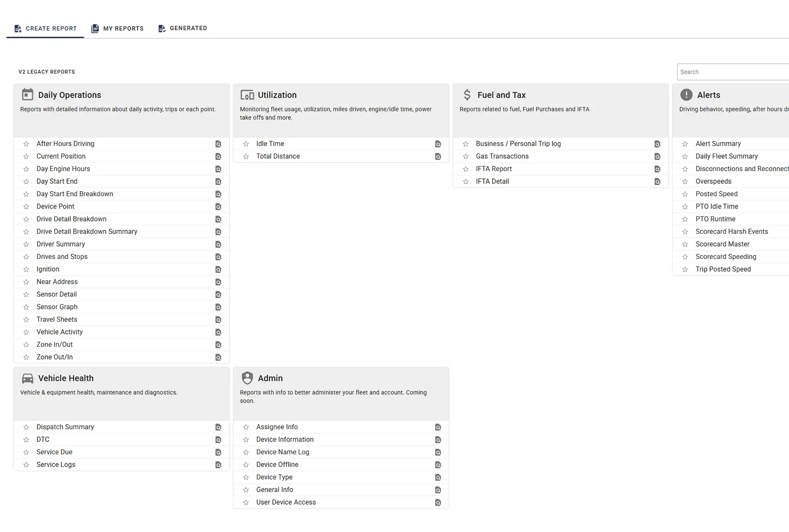Open the Drive Detail Breakdown report

(x=71, y=219)
